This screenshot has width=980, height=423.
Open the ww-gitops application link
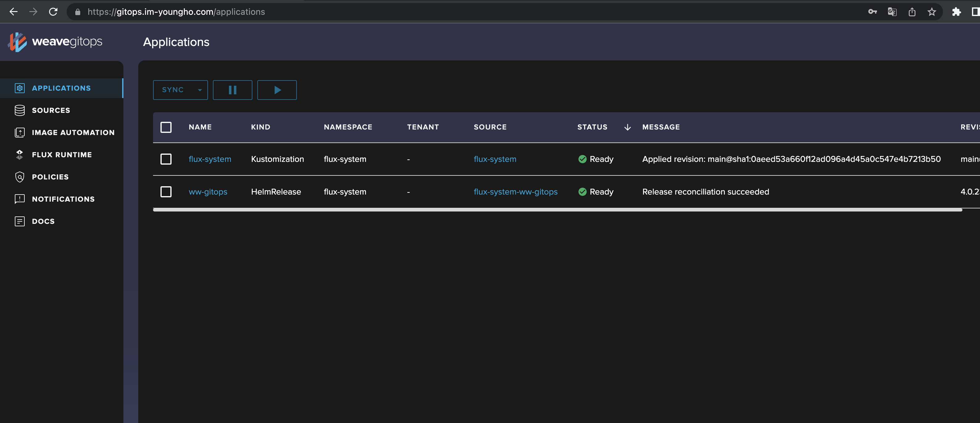pos(208,192)
